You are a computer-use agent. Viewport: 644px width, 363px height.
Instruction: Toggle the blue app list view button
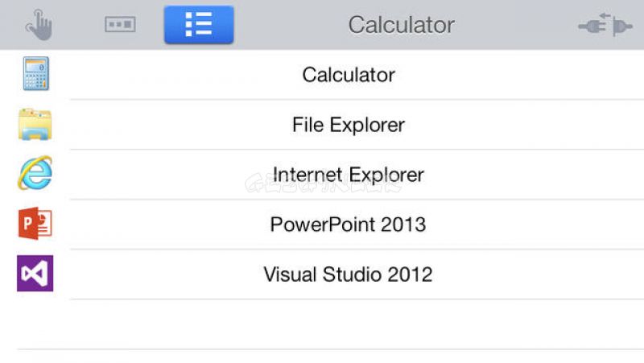pos(199,25)
